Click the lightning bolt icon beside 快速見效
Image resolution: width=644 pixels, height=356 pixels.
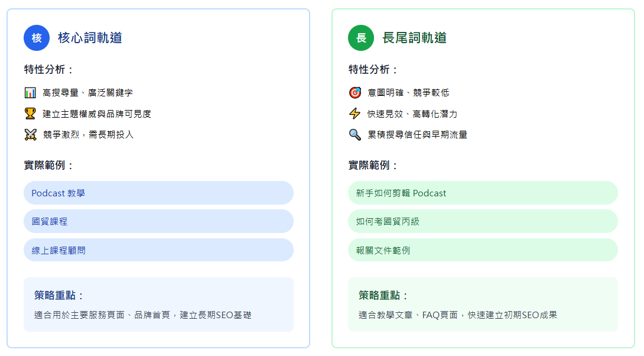pos(354,114)
